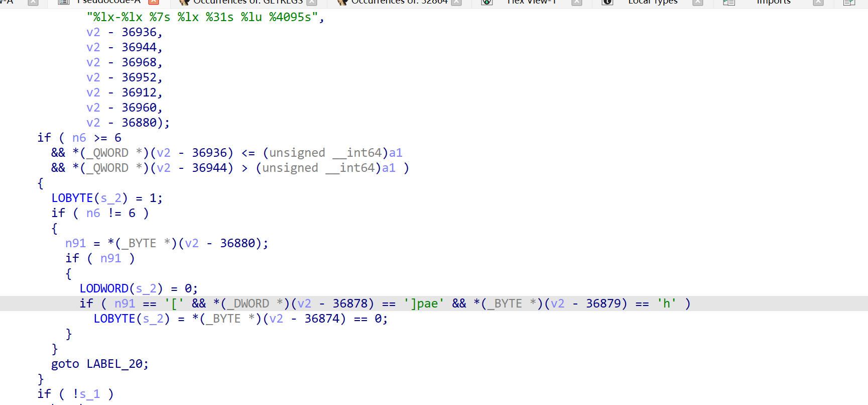The height and width of the screenshot is (405, 868).
Task: Click the 36952 offset value
Action: click(139, 77)
